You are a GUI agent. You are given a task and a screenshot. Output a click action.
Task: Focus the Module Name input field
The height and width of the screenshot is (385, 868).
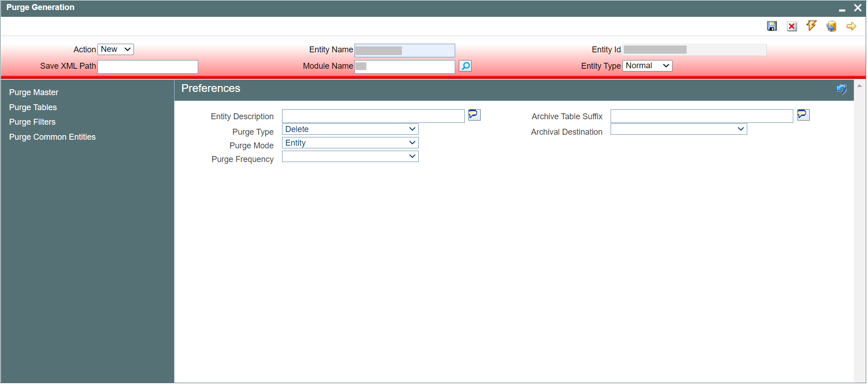click(x=405, y=66)
